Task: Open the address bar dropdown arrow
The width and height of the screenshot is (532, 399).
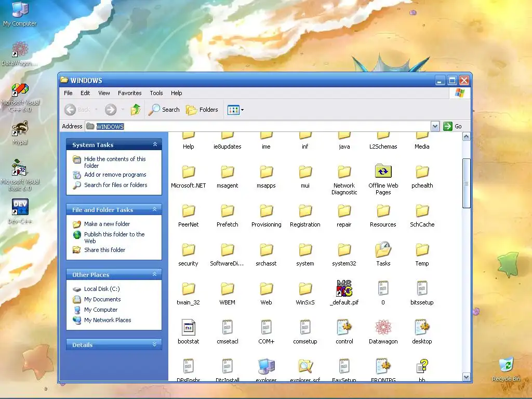Action: pos(435,126)
